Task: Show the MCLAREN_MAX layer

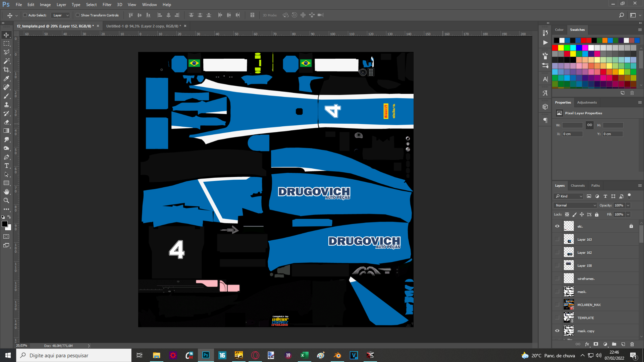Action: pos(557,305)
